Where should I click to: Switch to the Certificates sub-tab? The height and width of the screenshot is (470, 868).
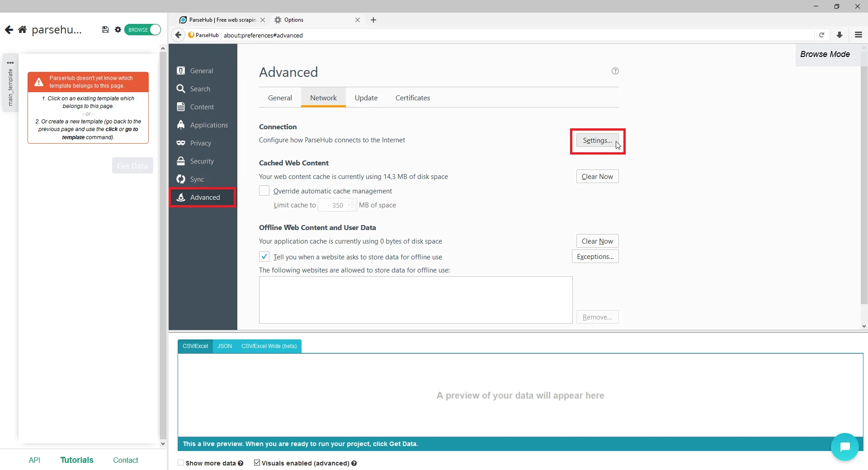(413, 98)
